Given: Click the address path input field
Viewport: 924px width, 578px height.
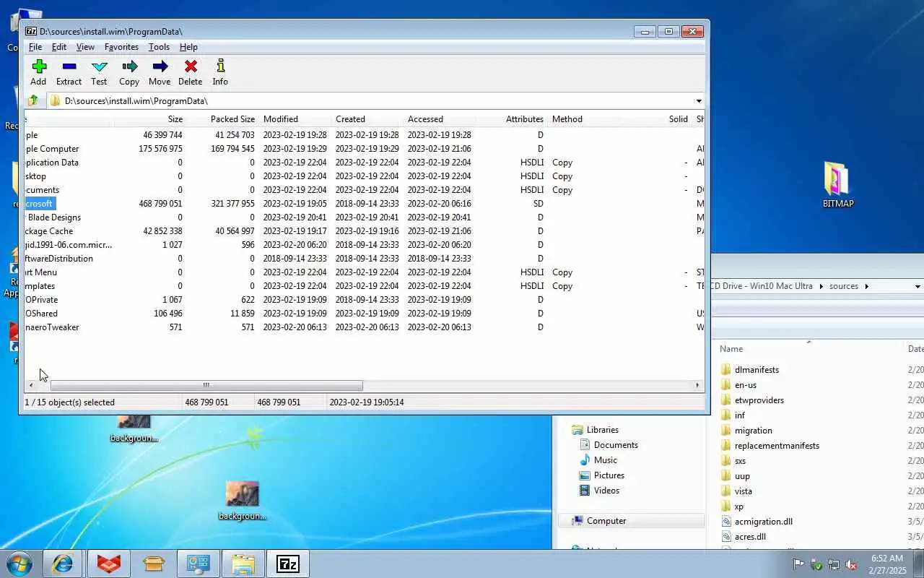Looking at the screenshot, I should (x=375, y=101).
